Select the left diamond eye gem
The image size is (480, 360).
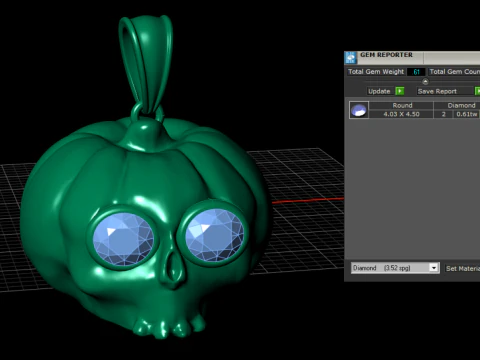tap(123, 238)
